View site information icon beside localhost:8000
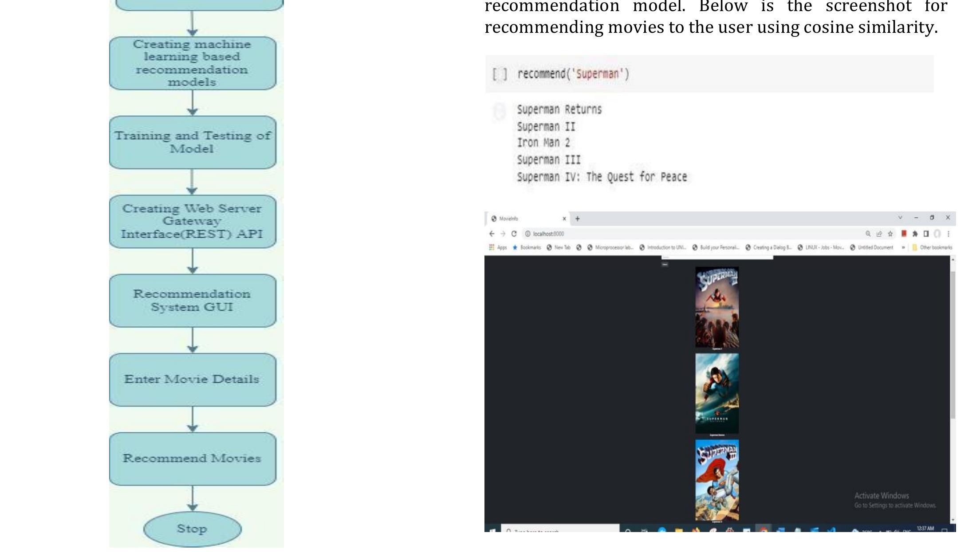 tap(528, 234)
